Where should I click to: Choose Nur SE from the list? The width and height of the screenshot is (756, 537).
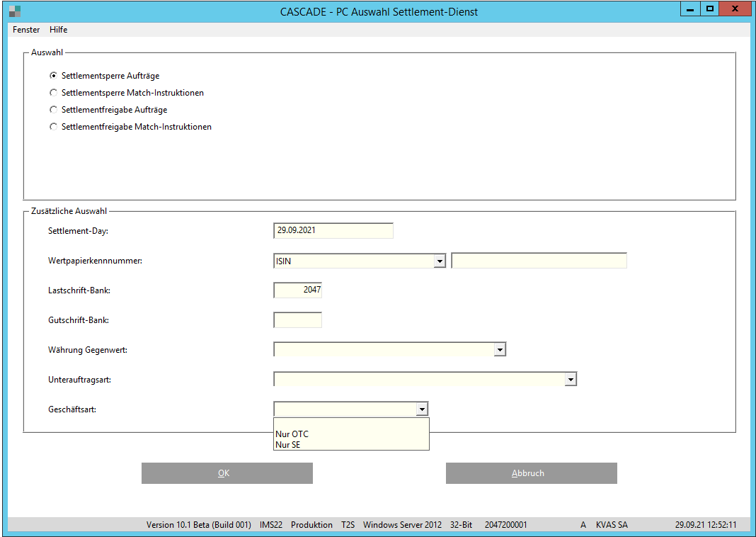288,445
